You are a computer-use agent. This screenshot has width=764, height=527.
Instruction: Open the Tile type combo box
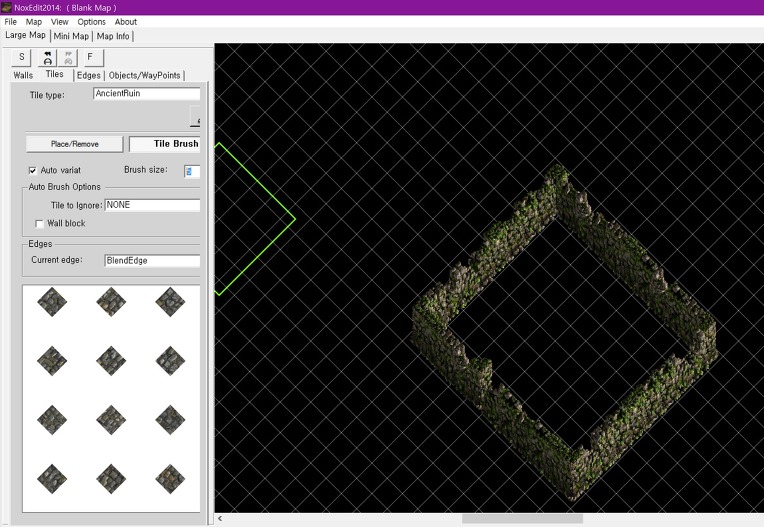[146, 94]
